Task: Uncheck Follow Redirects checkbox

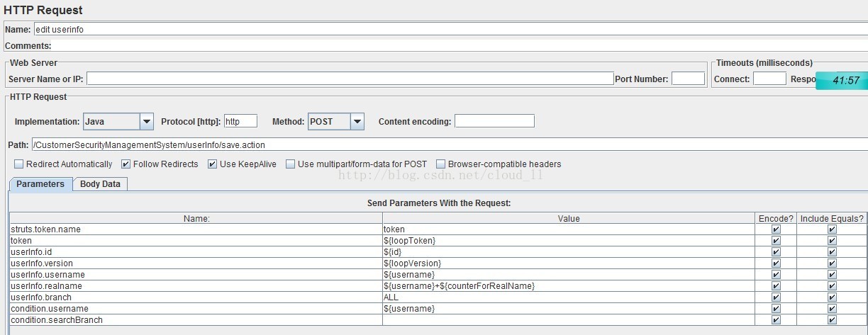Action: point(126,164)
